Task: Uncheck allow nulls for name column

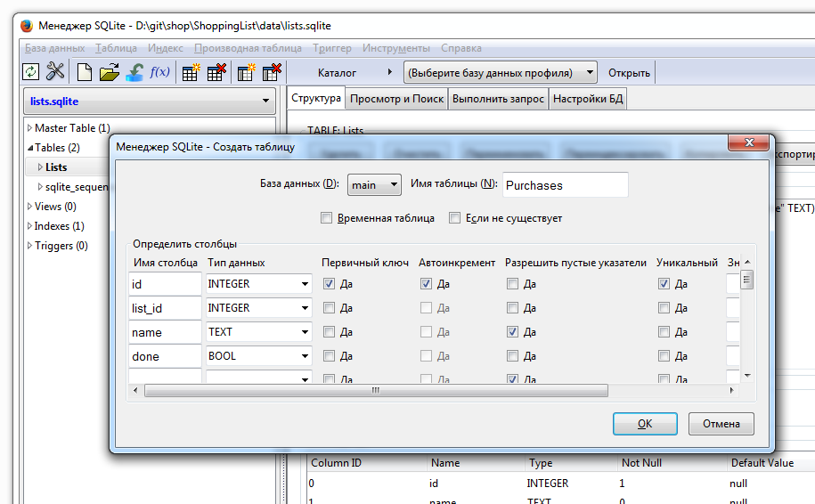Action: [x=512, y=331]
